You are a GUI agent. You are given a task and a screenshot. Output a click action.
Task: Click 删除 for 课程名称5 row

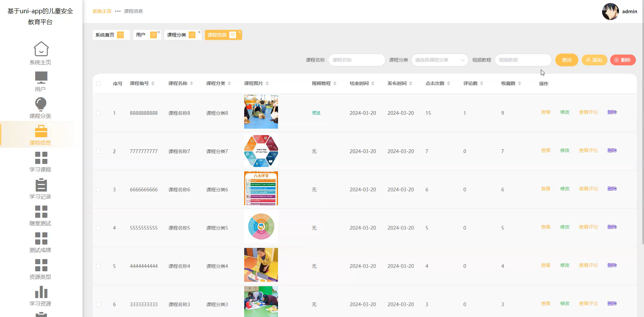[x=612, y=227]
